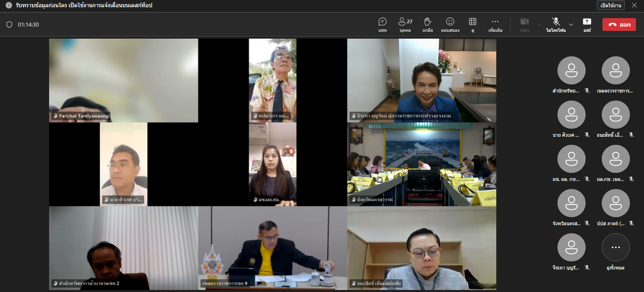Expand camera options dropdown arrow
644x292 pixels.
(x=539, y=25)
